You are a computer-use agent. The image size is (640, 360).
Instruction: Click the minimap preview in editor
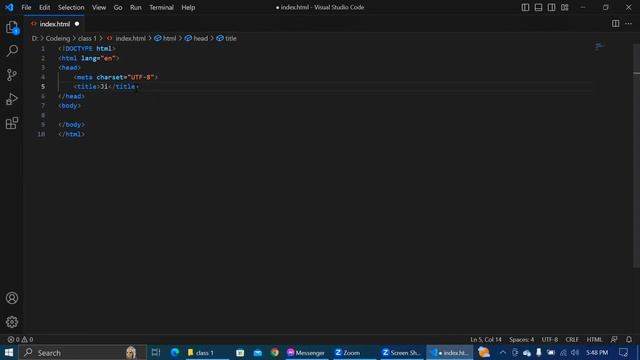(x=599, y=47)
